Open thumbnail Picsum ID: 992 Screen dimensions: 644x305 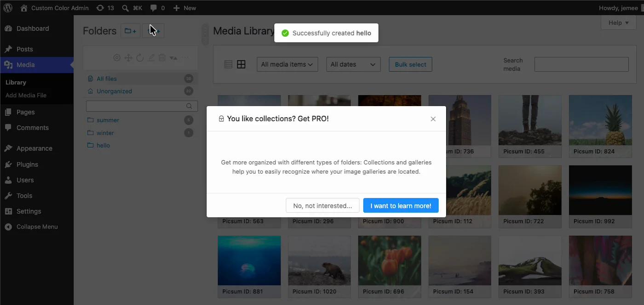click(600, 197)
